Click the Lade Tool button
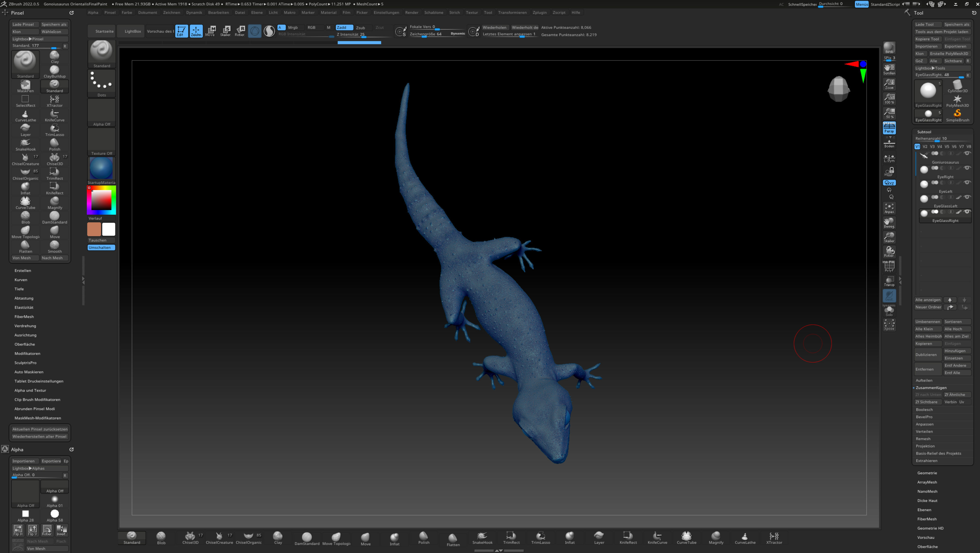 click(927, 24)
